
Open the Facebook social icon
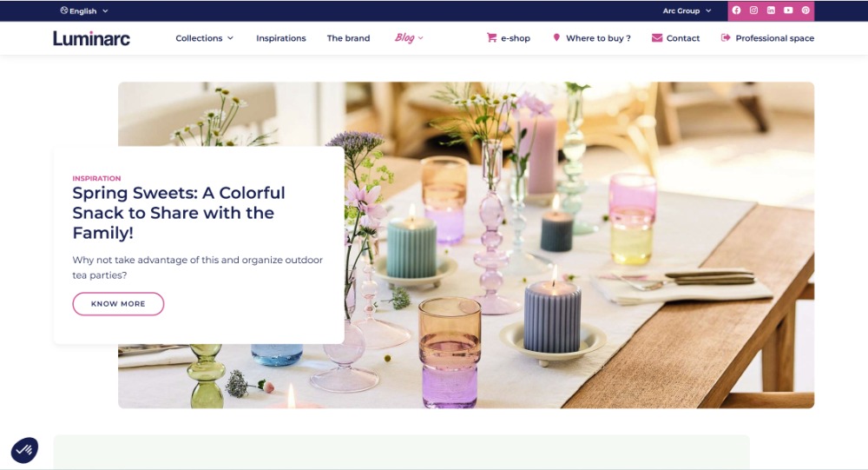[736, 10]
